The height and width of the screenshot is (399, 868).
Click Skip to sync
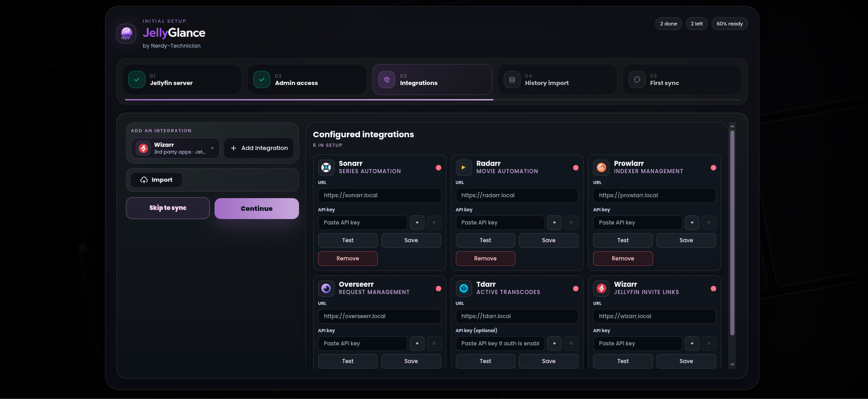[168, 208]
